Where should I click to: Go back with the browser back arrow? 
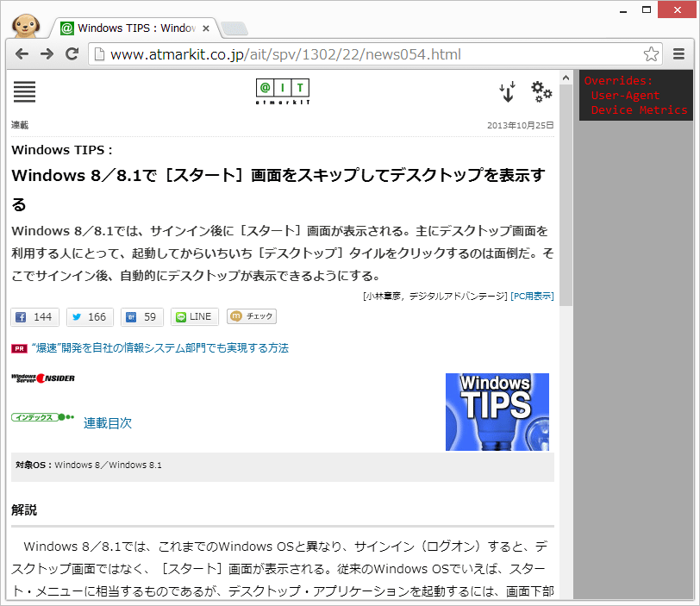(x=22, y=54)
